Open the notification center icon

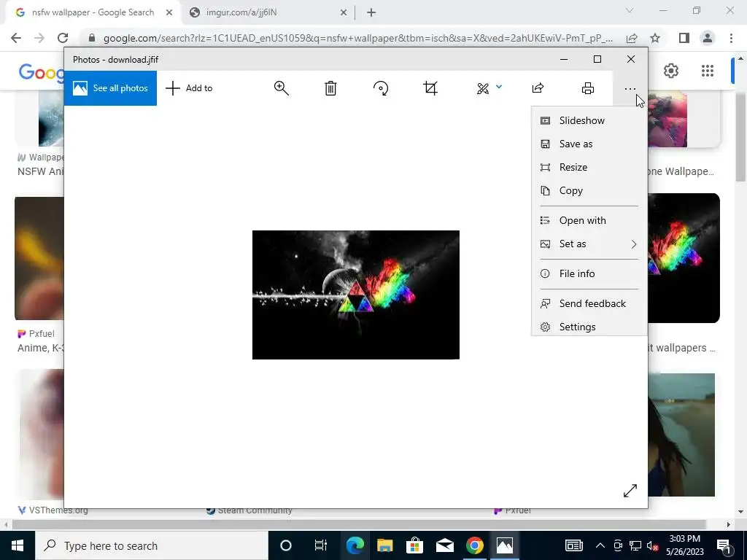coord(723,545)
